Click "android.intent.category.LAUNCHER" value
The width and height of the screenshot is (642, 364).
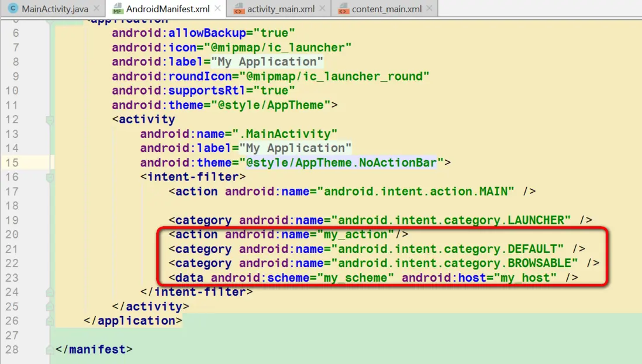[451, 220]
